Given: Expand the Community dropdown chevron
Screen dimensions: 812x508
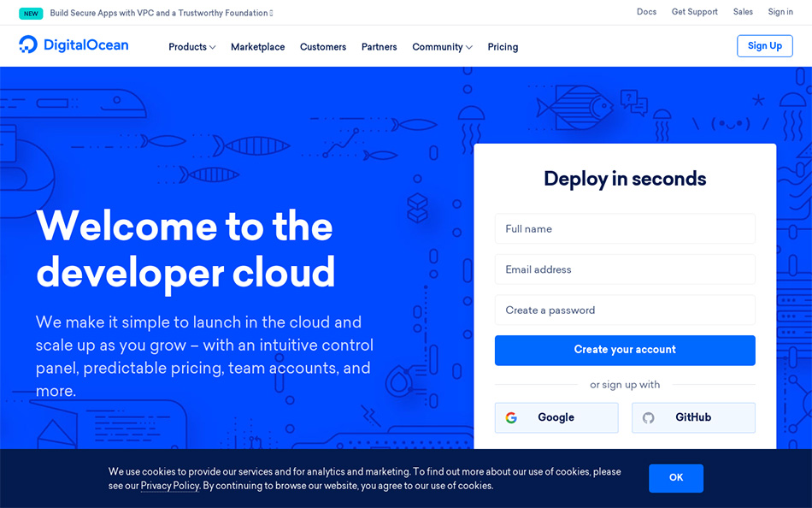Looking at the screenshot, I should [x=469, y=47].
